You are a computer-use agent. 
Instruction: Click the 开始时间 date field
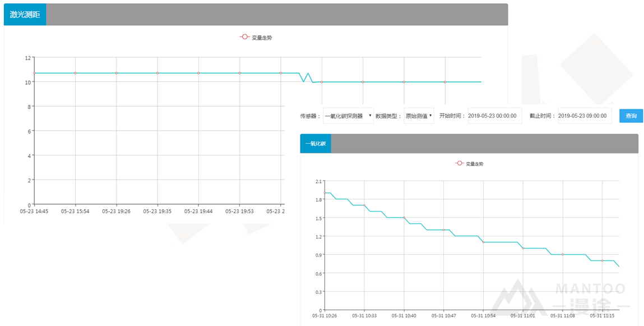coord(494,116)
